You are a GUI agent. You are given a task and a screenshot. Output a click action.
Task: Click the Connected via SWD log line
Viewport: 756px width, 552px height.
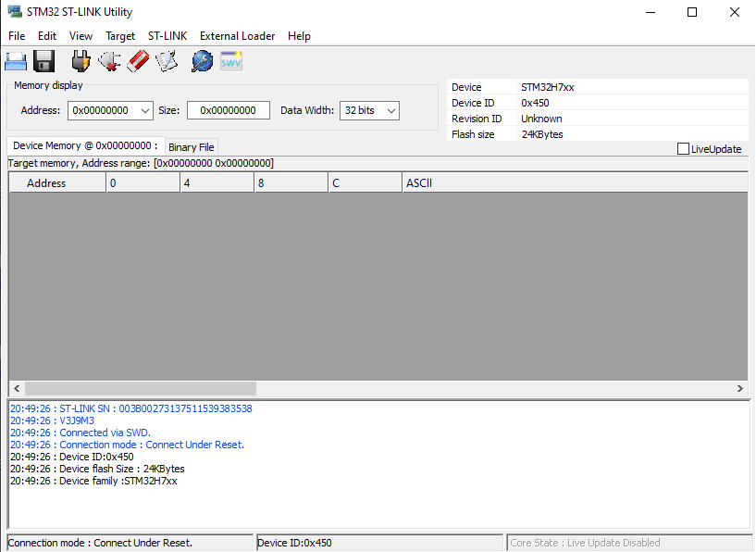tap(81, 433)
